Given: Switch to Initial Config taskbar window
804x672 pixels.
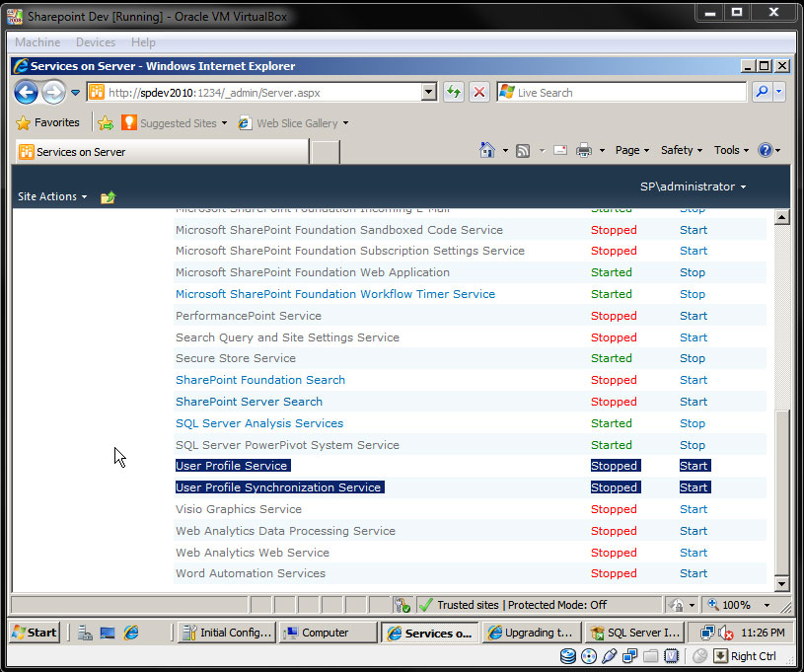Looking at the screenshot, I should click(227, 633).
